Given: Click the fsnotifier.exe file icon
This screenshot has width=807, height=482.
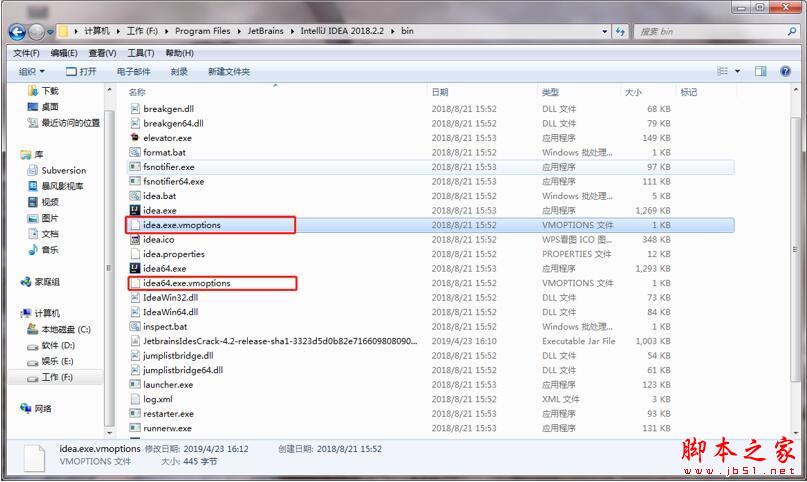Looking at the screenshot, I should (135, 167).
